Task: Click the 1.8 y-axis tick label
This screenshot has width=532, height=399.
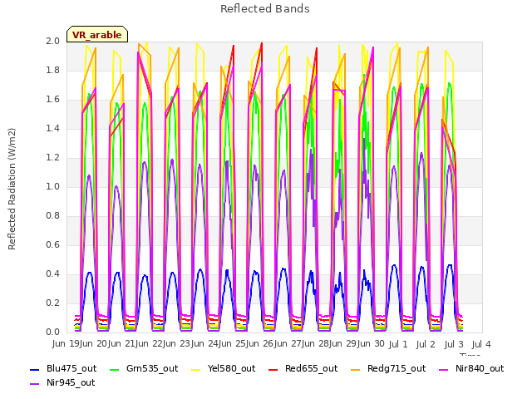Action: point(52,70)
